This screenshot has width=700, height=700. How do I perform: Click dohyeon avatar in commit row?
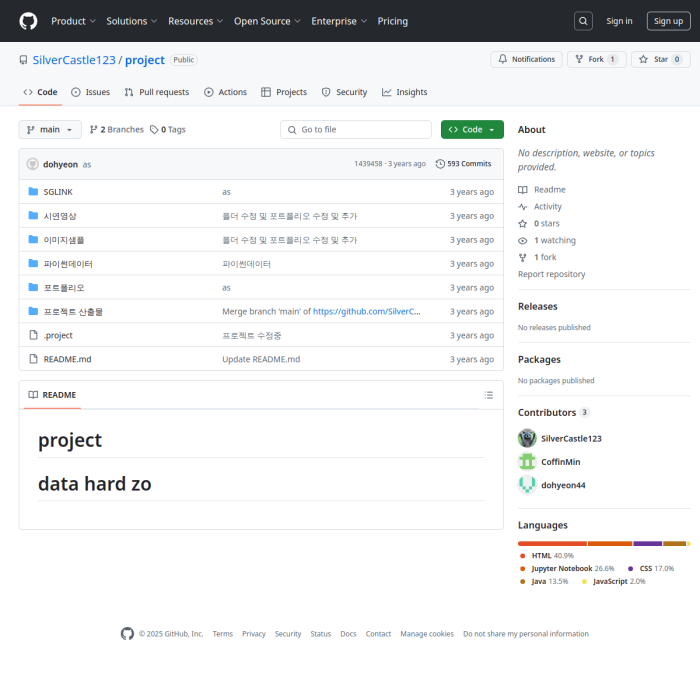click(33, 164)
